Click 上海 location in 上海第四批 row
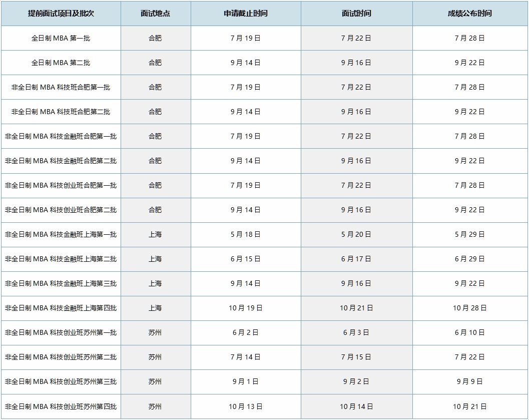 [155, 308]
